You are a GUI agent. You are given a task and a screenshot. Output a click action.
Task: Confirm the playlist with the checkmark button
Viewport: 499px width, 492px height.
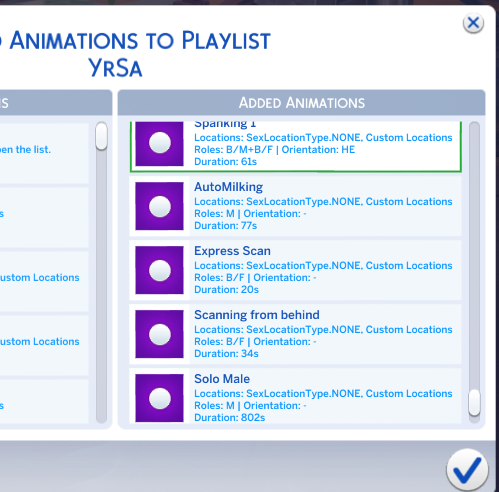(x=467, y=470)
